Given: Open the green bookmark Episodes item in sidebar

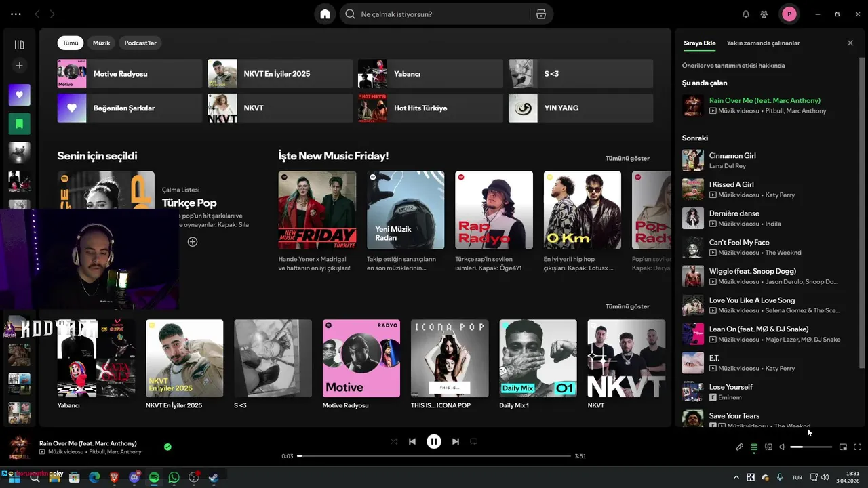Looking at the screenshot, I should click(19, 124).
